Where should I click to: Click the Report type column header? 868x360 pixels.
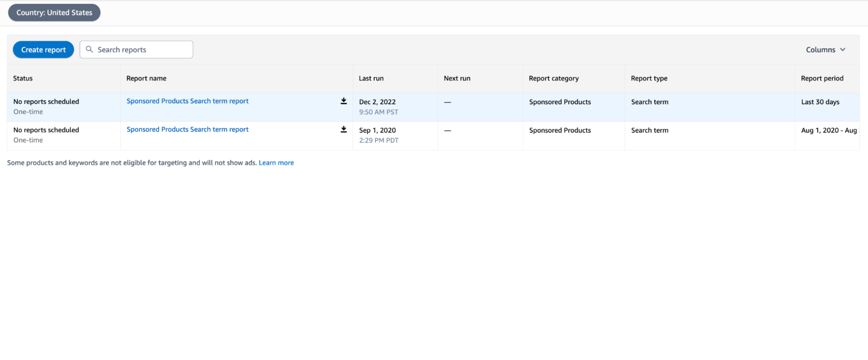(649, 78)
